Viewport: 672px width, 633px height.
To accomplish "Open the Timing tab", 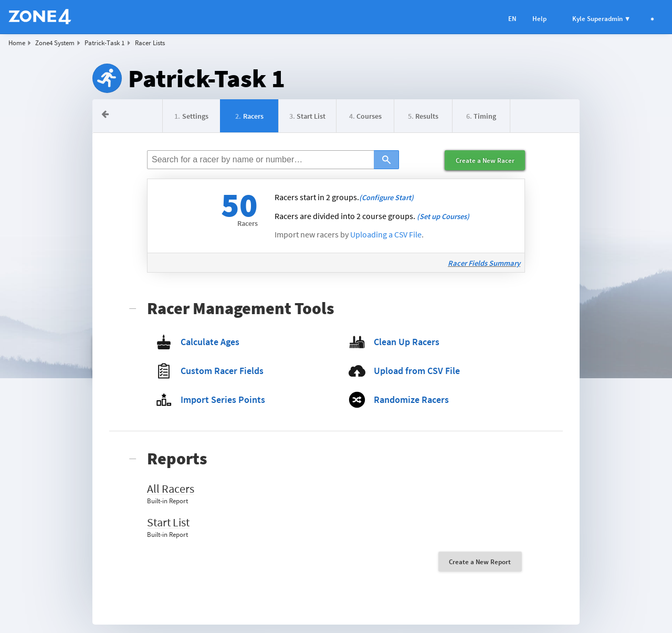I will [x=481, y=116].
